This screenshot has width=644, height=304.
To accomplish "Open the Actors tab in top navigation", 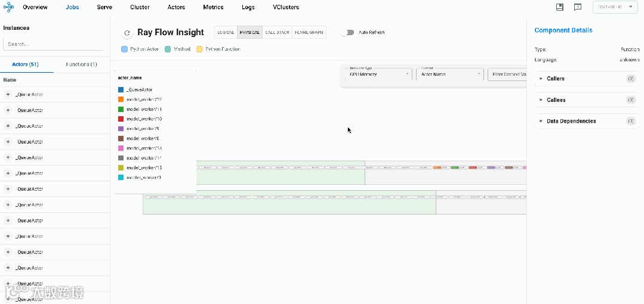I will click(176, 7).
